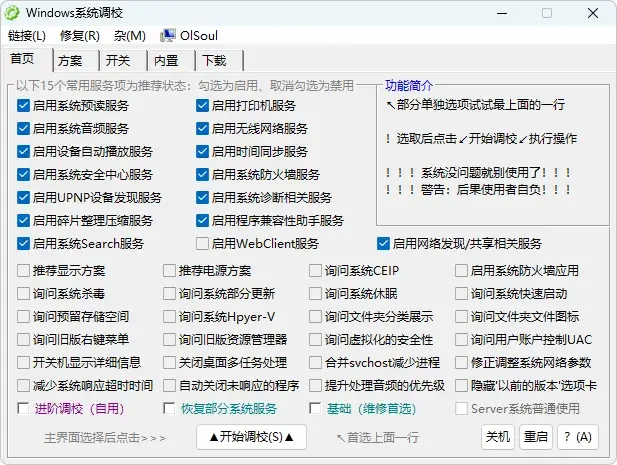The image size is (617, 465).
Task: Enable 询问系统快速启动 option
Action: [x=461, y=293]
